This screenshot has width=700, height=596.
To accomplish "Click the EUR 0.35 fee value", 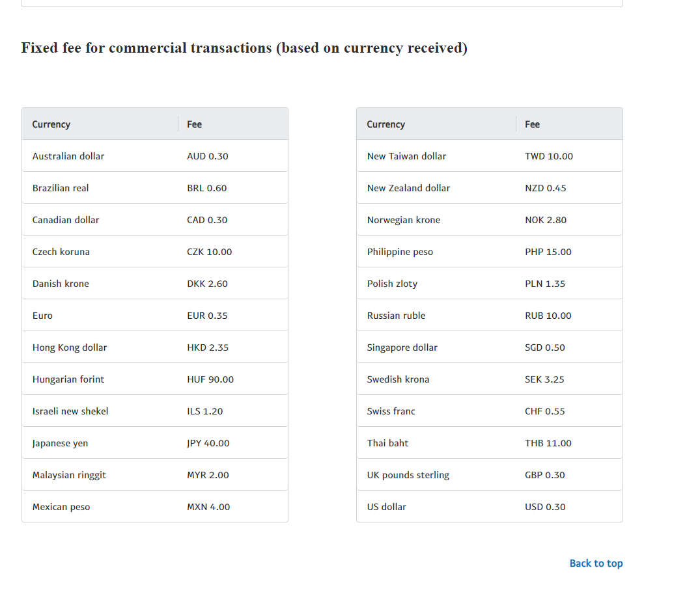I will point(207,316).
